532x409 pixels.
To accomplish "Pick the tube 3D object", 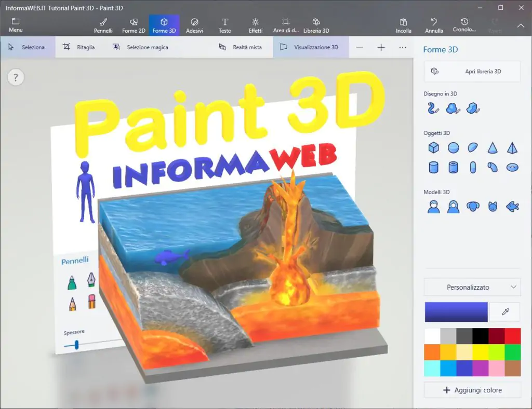I will pos(453,168).
